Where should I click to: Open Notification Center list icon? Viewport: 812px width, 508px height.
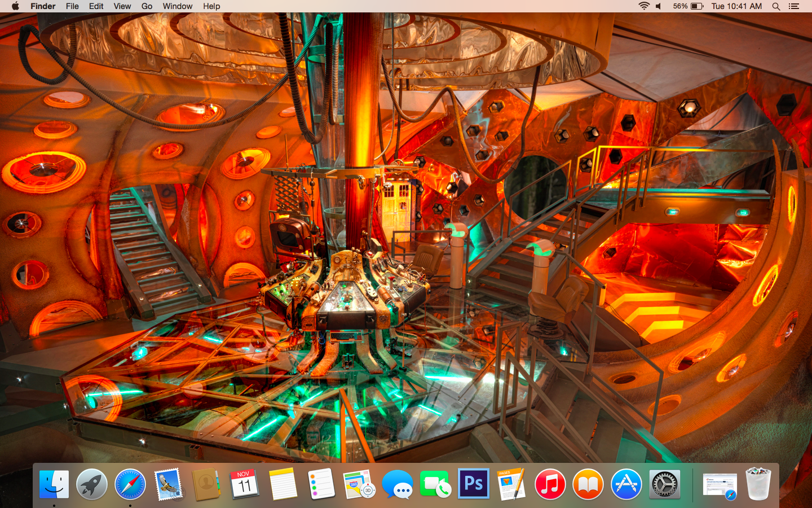click(x=794, y=6)
